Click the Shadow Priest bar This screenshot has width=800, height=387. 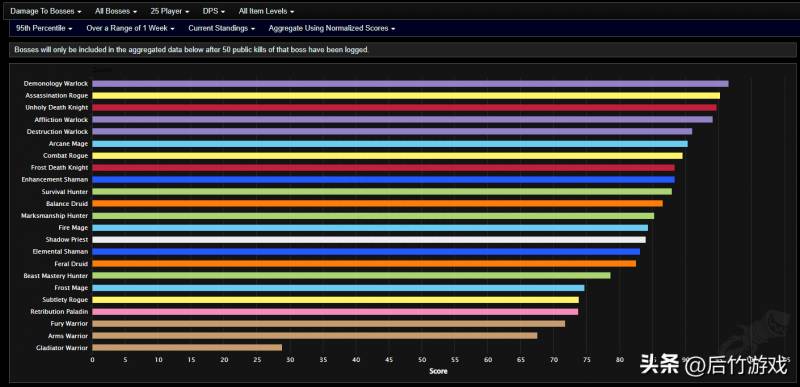click(369, 240)
